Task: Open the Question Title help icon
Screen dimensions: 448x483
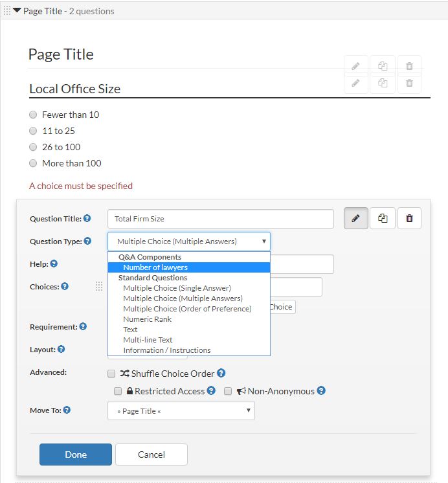Action: tap(87, 218)
